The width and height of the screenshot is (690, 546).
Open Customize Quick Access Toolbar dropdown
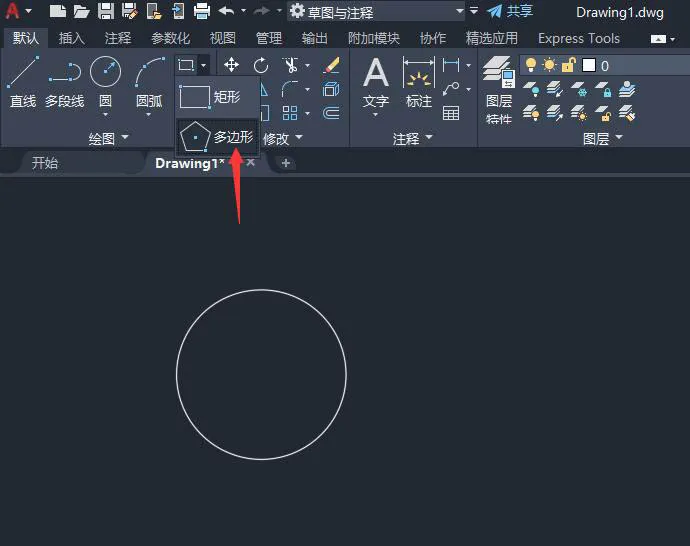point(473,11)
